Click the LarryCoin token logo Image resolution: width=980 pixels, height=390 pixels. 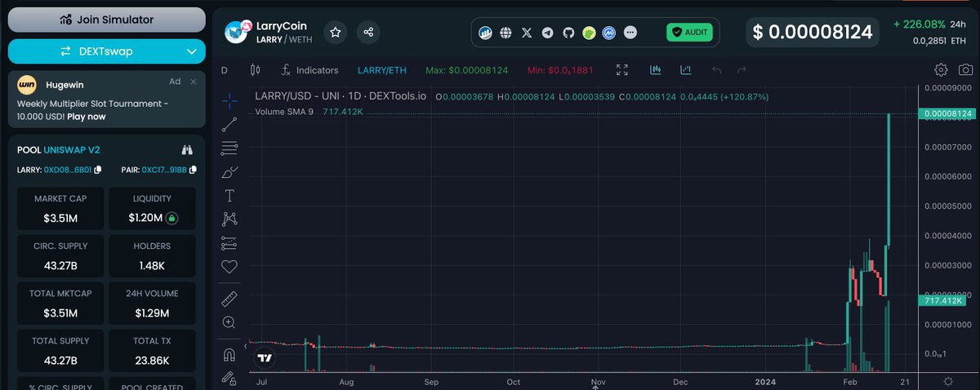(x=237, y=32)
